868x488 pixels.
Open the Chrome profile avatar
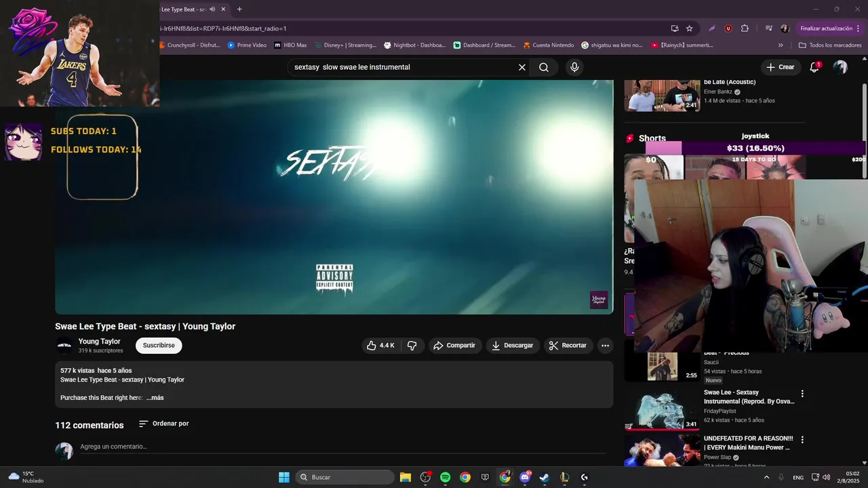785,28
